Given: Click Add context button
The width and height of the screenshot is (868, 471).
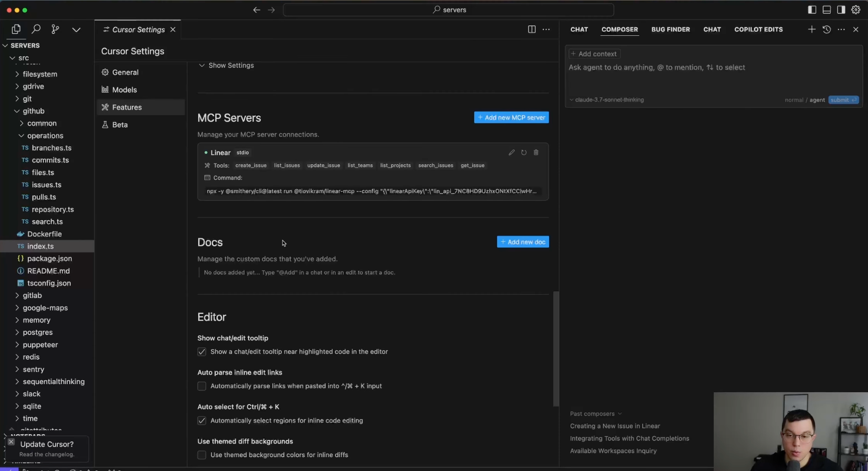Looking at the screenshot, I should click(x=594, y=54).
